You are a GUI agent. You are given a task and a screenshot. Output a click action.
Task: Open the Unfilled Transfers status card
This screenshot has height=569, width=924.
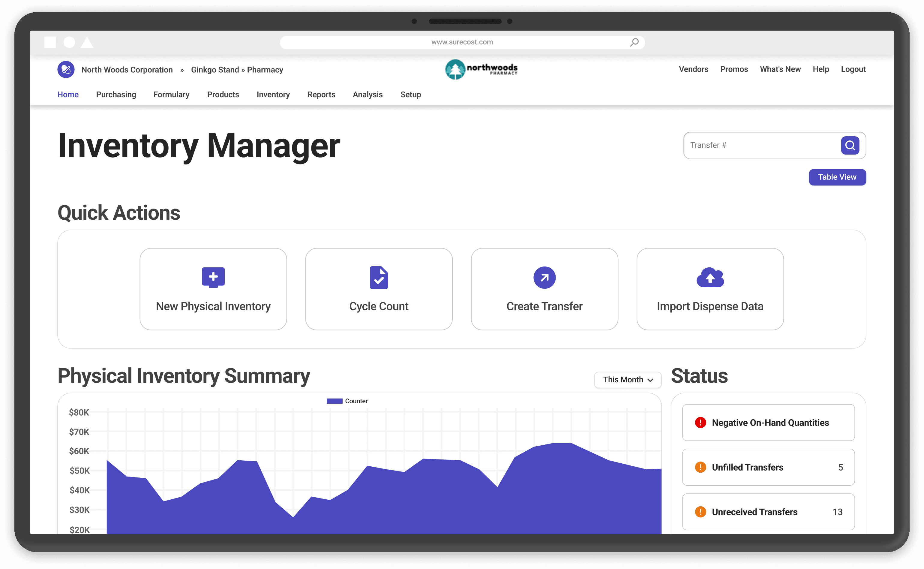coord(768,467)
